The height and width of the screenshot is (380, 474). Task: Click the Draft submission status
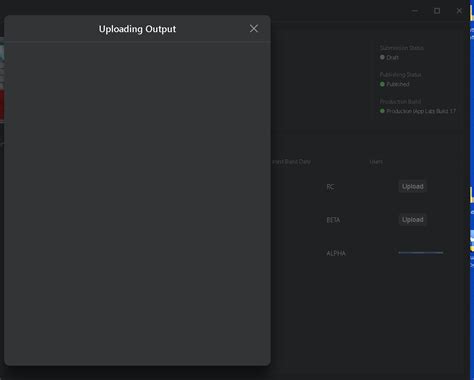tap(389, 57)
